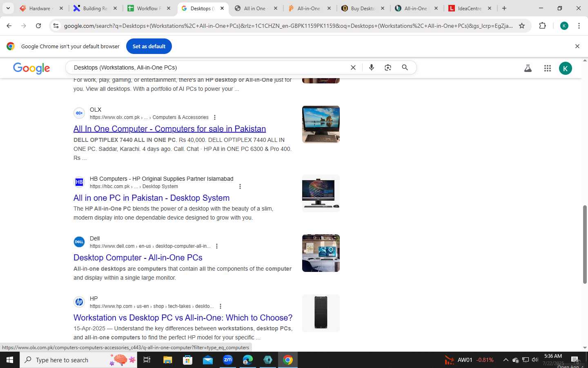Reload the current page
This screenshot has height=368, width=588.
coord(38,26)
